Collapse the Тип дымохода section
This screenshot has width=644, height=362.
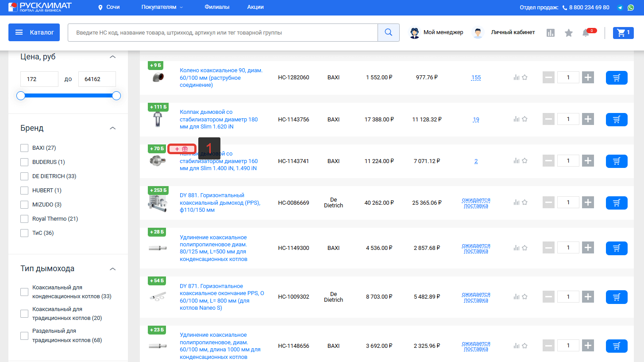(x=113, y=269)
